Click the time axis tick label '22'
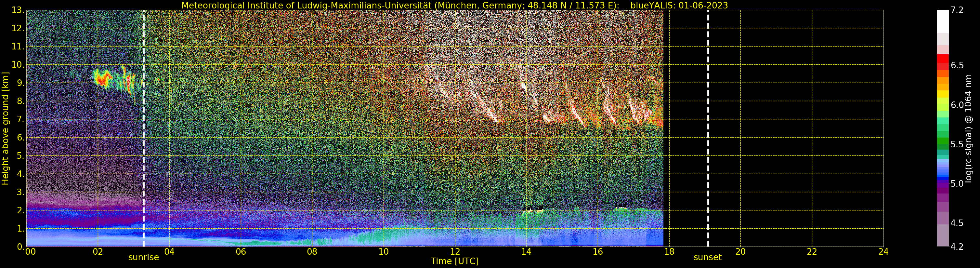This screenshot has width=980, height=268. coord(812,252)
